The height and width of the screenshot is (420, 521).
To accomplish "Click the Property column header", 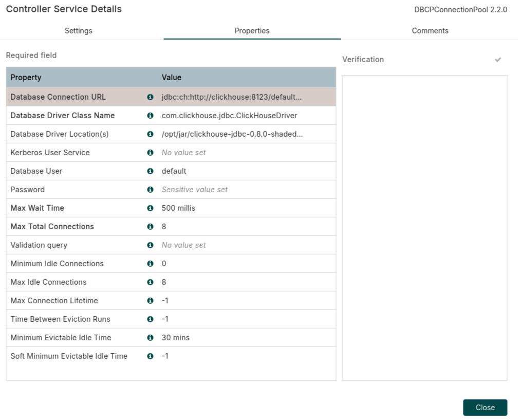I will pyautogui.click(x=26, y=78).
